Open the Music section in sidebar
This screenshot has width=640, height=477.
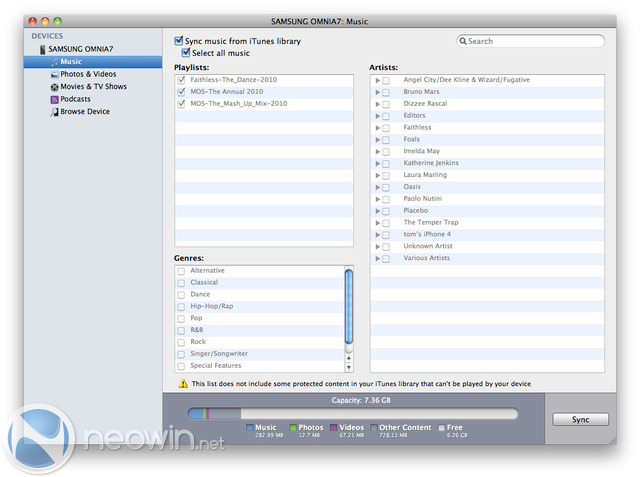[x=93, y=62]
